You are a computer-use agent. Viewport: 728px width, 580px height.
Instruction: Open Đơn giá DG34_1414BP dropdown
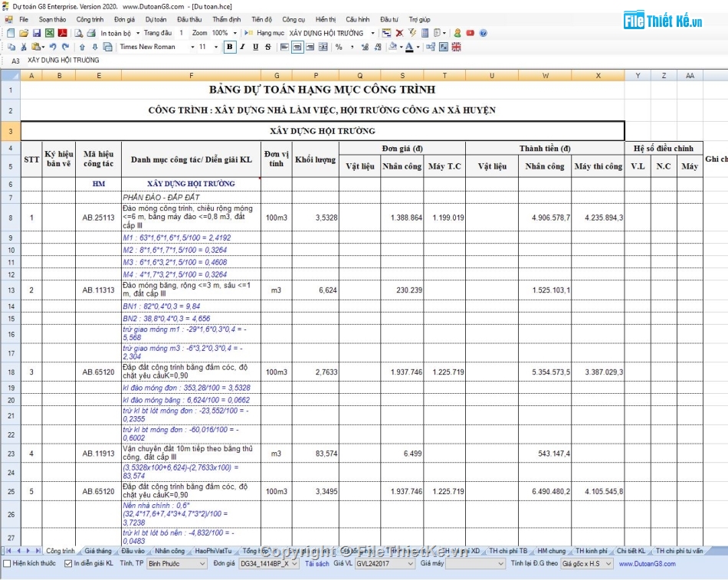tap(269, 563)
